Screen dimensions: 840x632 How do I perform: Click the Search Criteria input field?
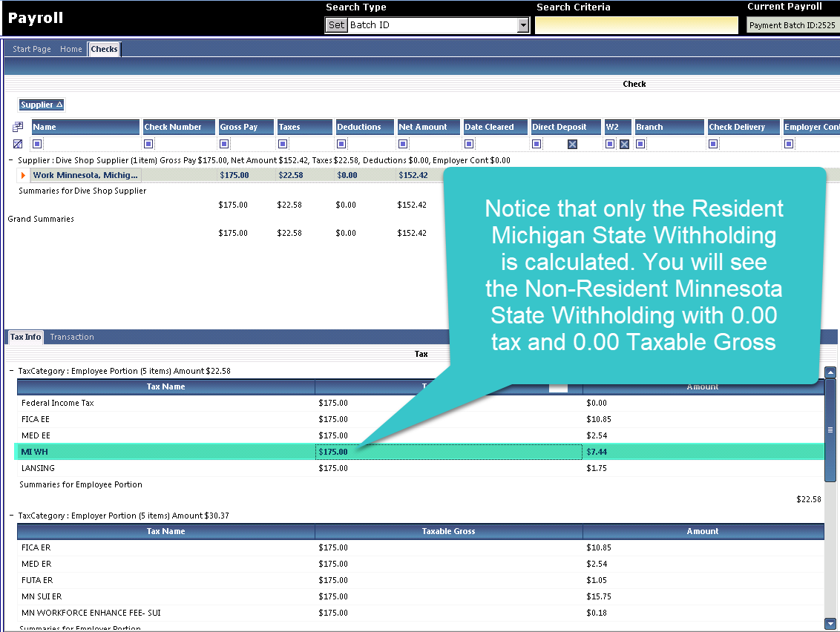click(x=637, y=25)
